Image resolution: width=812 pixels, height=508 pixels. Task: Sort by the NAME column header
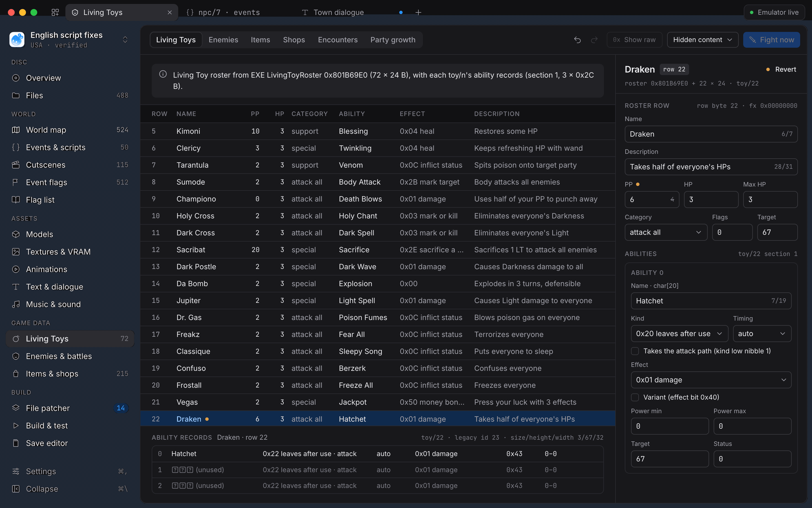pos(186,114)
